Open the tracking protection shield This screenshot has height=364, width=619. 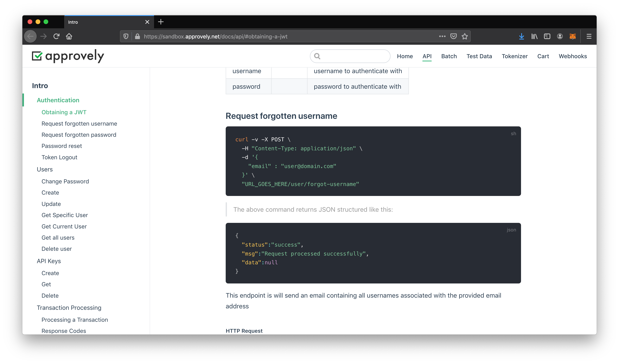click(126, 36)
